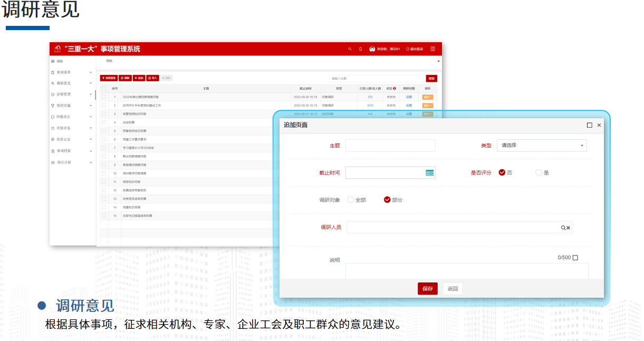The image size is (644, 341).
Task: Click the 刷新 refresh button
Action: tap(125, 78)
